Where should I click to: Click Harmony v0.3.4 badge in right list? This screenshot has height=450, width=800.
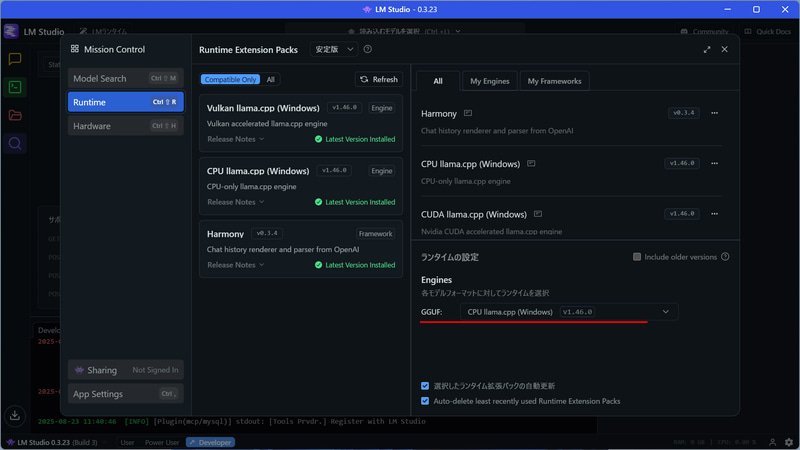[684, 113]
